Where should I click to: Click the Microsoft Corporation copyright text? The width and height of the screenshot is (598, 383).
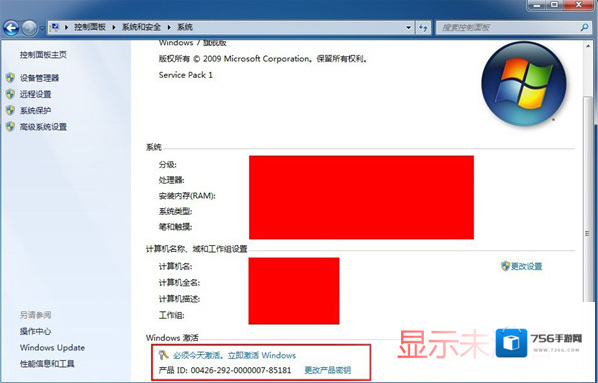coord(263,59)
